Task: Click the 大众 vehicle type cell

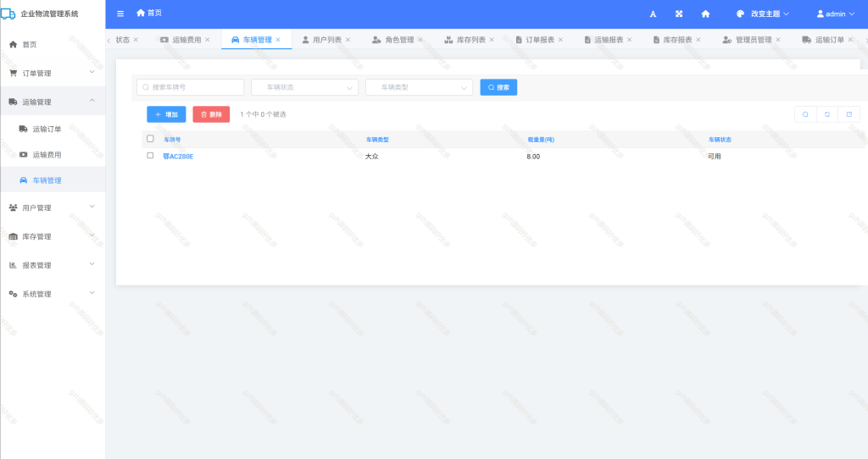Action: (x=372, y=157)
